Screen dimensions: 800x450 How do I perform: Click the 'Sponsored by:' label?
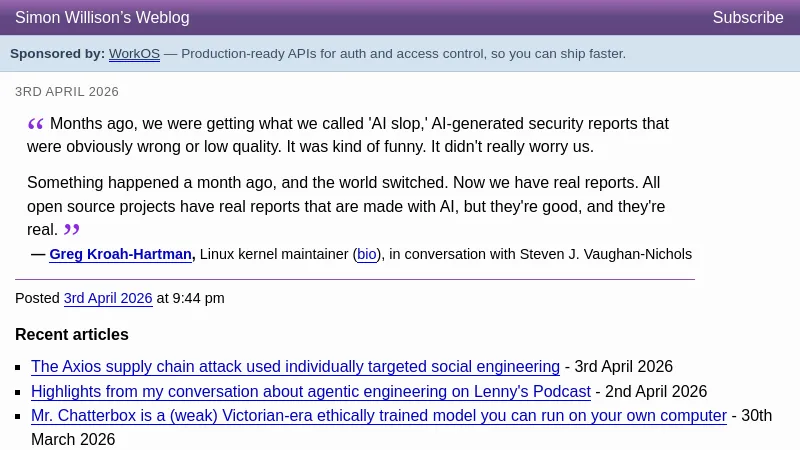pyautogui.click(x=57, y=54)
